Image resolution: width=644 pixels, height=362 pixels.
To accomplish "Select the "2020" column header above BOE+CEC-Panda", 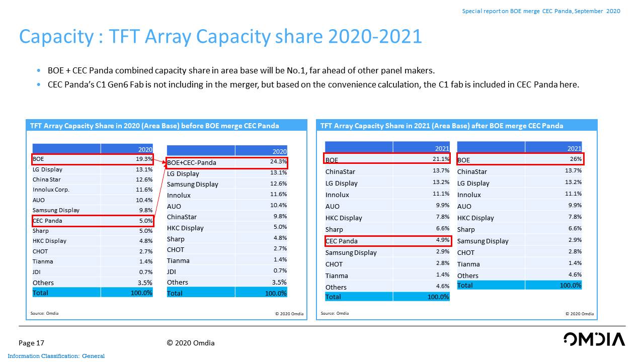I will tap(279, 151).
